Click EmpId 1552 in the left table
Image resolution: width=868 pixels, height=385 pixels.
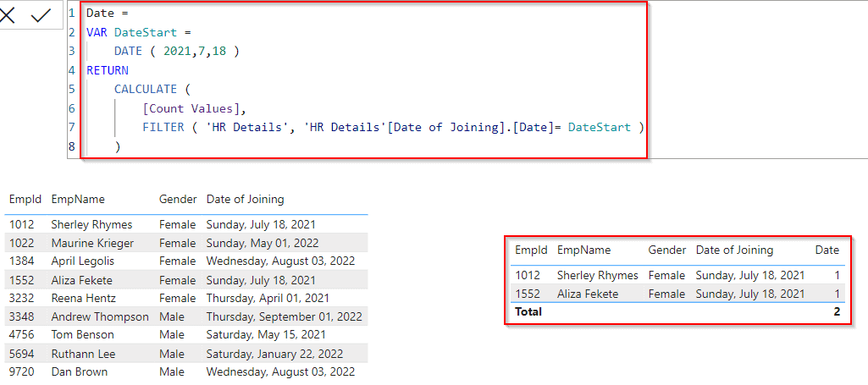pos(21,280)
